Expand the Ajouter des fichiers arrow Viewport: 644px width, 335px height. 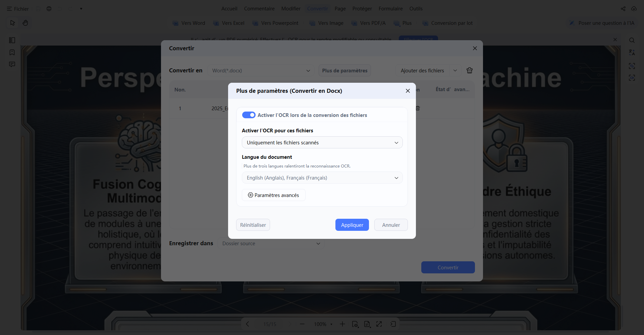[455, 70]
